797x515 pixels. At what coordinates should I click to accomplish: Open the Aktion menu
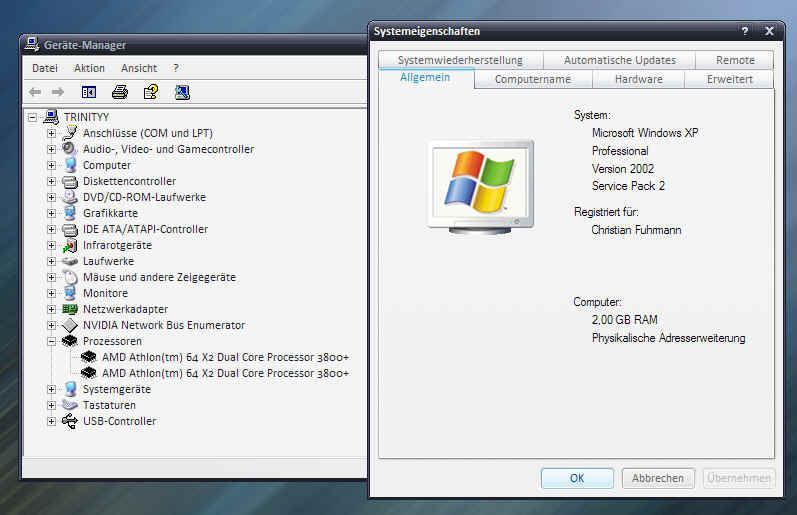[x=89, y=68]
